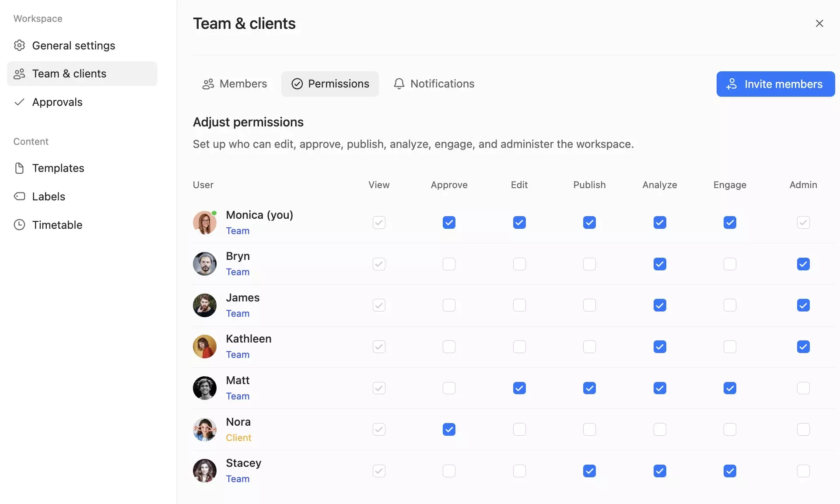Enable Engage permission for James
The height and width of the screenshot is (504, 840).
pos(730,305)
